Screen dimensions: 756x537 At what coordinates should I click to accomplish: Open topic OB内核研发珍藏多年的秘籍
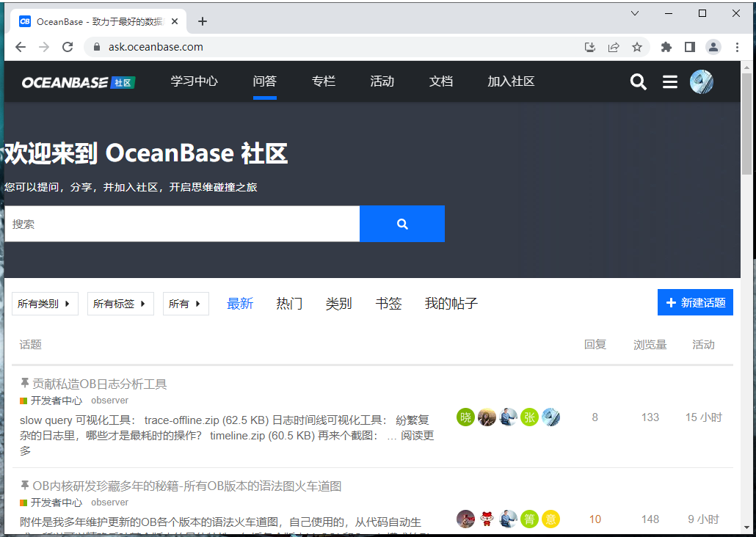coord(187,486)
